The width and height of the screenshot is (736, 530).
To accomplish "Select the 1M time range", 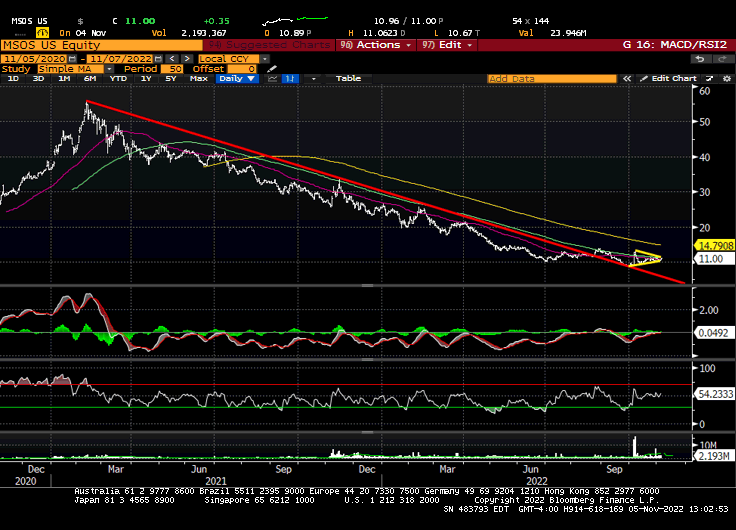I will click(64, 78).
